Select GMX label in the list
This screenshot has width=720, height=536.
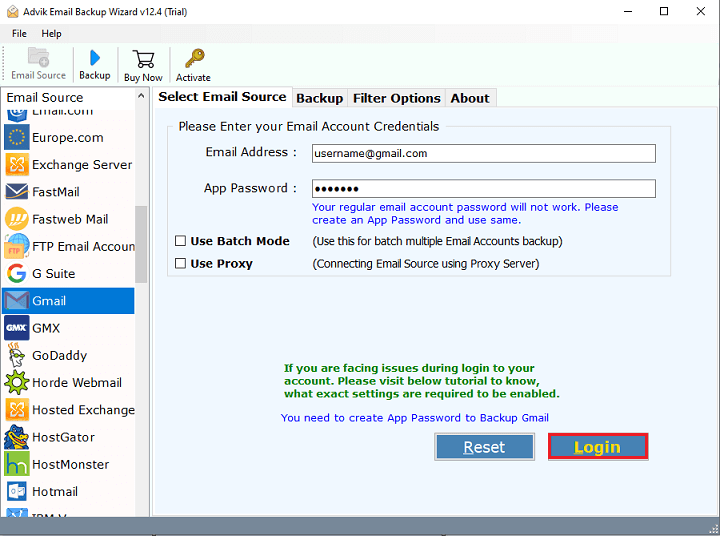click(x=46, y=328)
